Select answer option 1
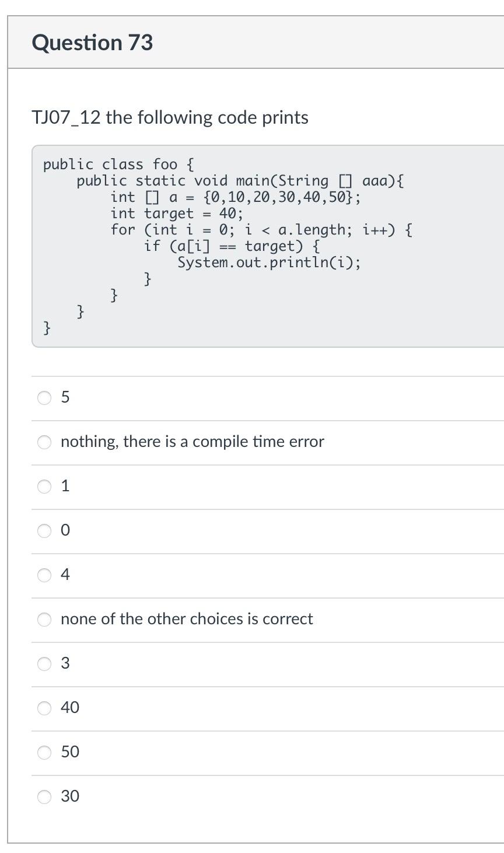504x853 pixels. pos(44,487)
